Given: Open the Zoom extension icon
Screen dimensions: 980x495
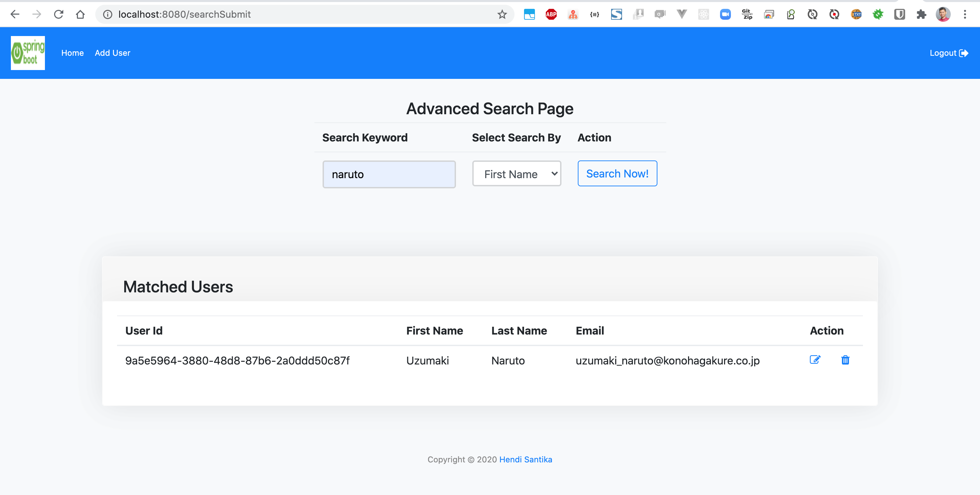Looking at the screenshot, I should pos(725,14).
